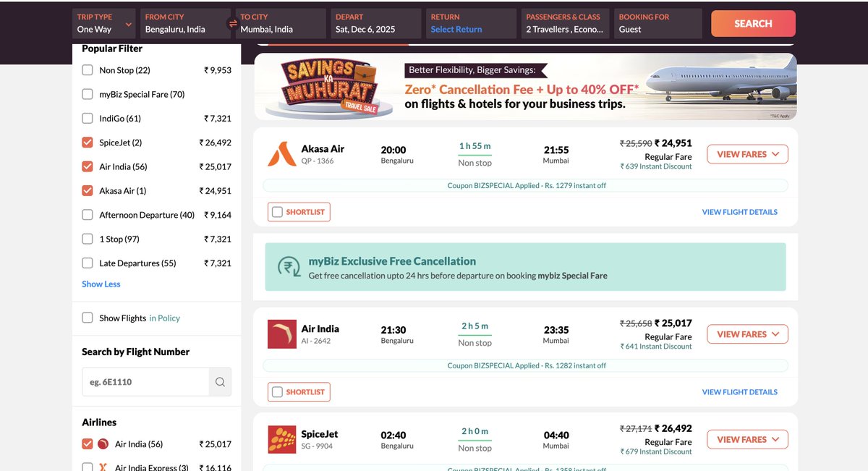Tick the Shortlist checkbox for Akasa Air flight
Screen dimensions: 868x471
[277, 212]
